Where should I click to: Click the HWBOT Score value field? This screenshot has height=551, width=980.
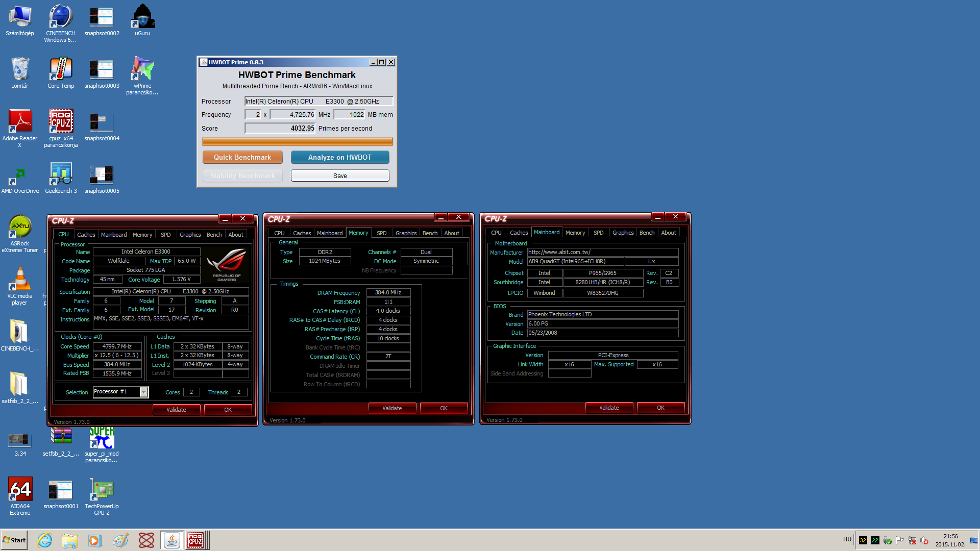tap(280, 129)
